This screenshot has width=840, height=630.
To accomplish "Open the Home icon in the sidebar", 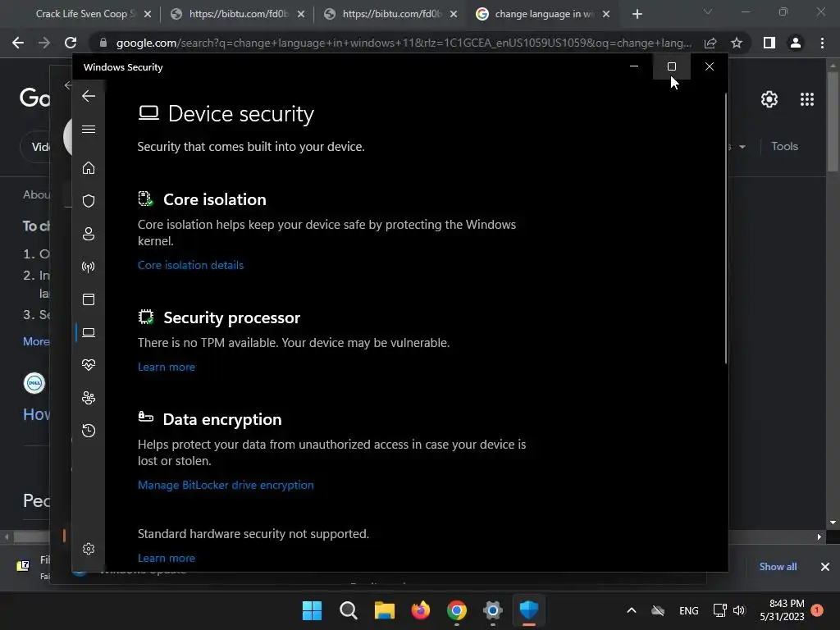I will pyautogui.click(x=89, y=168).
